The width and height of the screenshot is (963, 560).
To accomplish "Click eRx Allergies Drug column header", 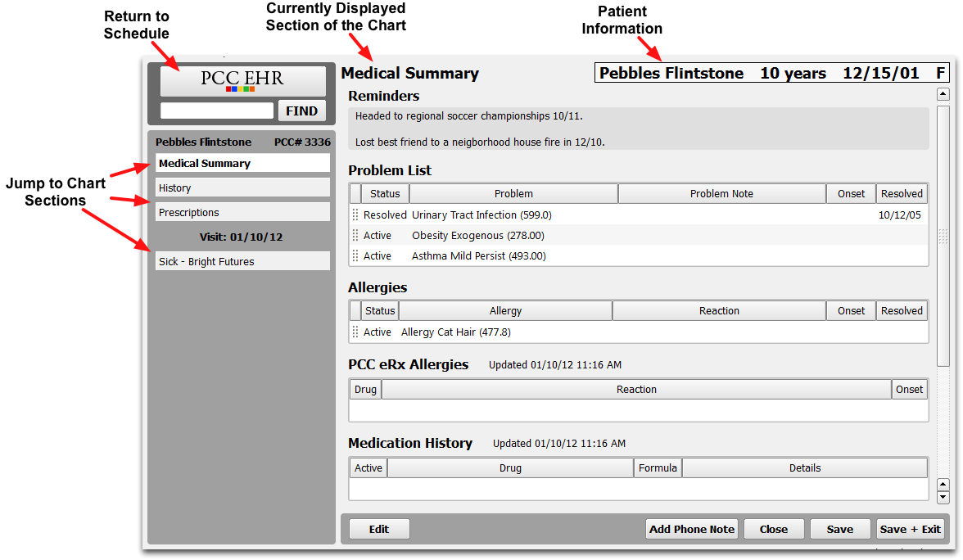I will 365,390.
